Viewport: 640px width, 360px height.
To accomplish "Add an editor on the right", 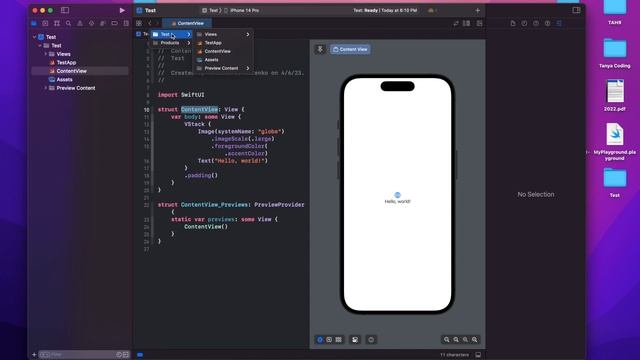I will point(480,24).
